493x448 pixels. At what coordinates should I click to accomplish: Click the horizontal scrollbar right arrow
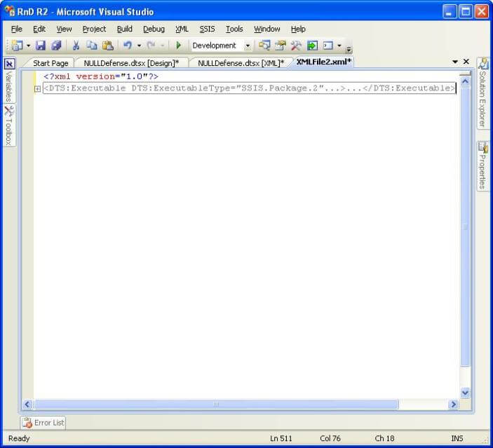pyautogui.click(x=453, y=405)
